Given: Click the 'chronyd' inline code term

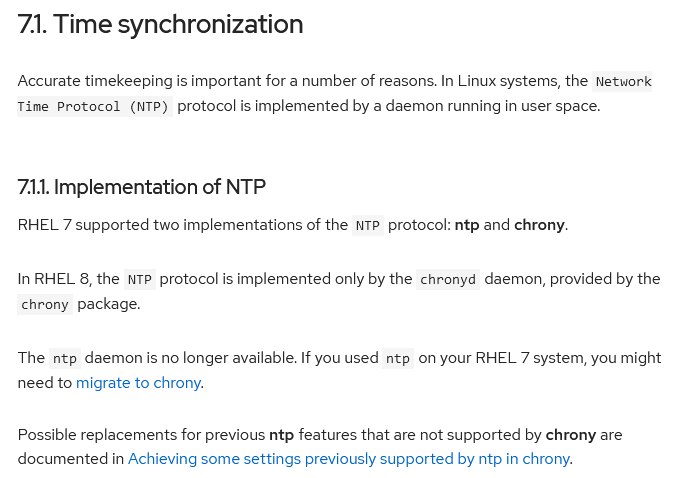Looking at the screenshot, I should click(x=448, y=280).
